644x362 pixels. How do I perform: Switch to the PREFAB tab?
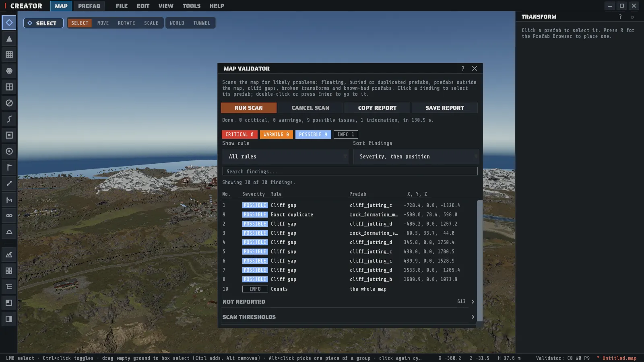pos(89,6)
